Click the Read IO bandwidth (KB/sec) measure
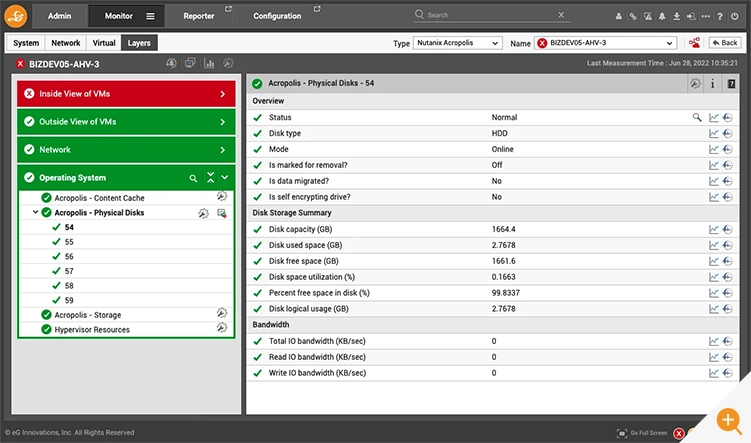This screenshot has width=751, height=443. (317, 357)
